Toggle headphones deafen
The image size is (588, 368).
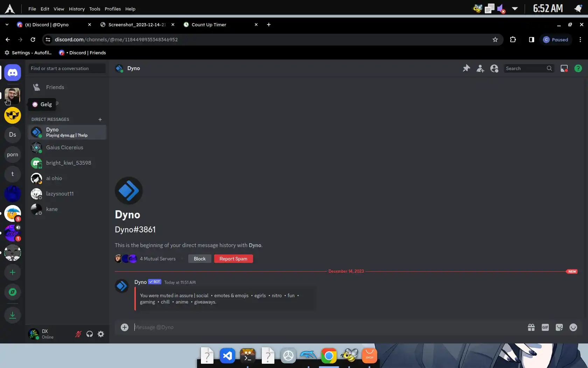(90, 334)
